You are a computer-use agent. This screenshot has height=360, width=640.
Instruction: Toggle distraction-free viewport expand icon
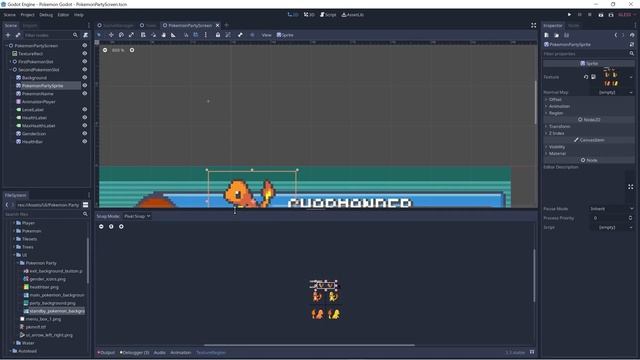pyautogui.click(x=533, y=25)
